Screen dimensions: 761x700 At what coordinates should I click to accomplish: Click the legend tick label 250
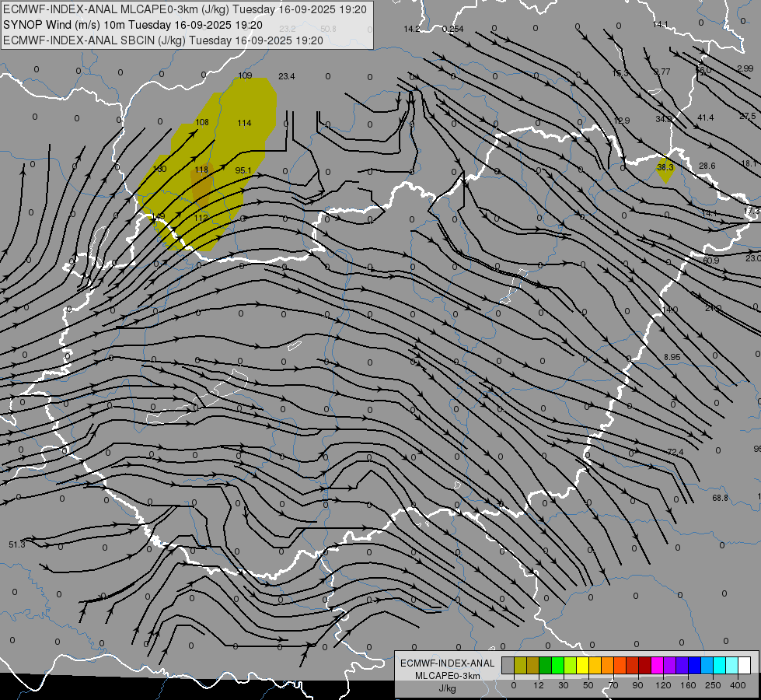(713, 685)
